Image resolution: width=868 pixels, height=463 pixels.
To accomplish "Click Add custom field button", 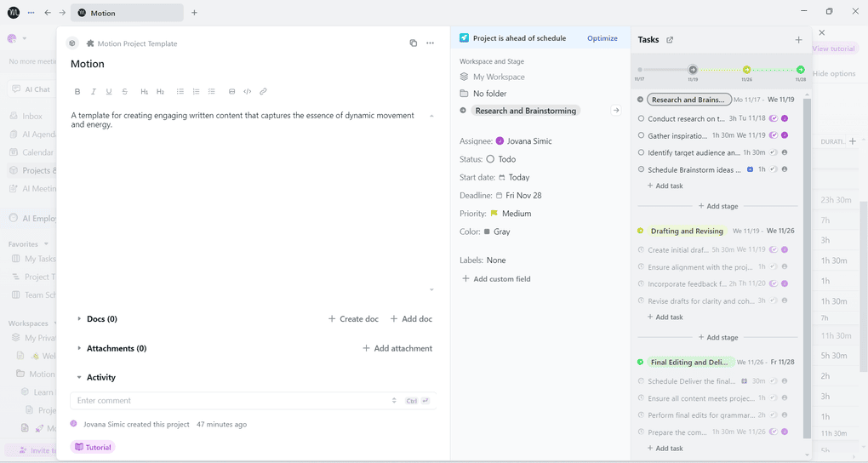I will (496, 279).
